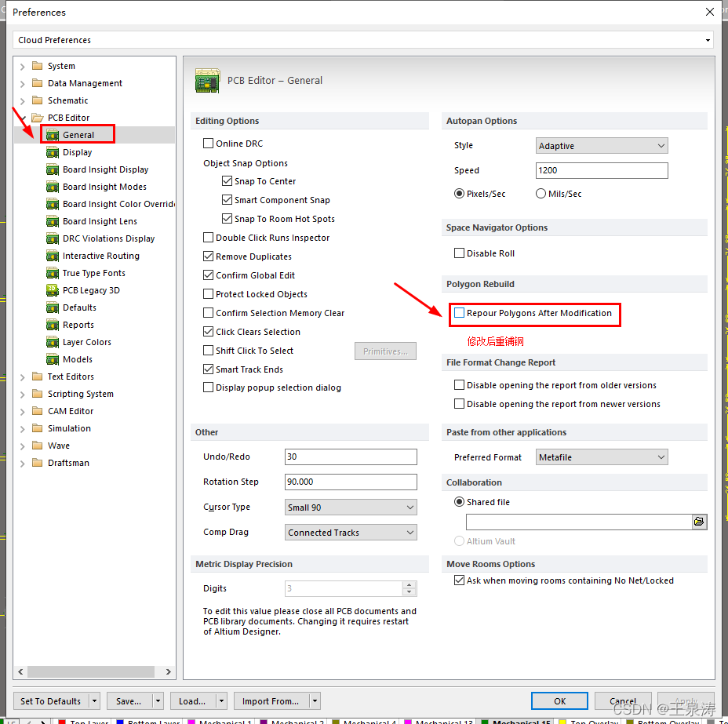Click the Scripting System folder icon
The height and width of the screenshot is (724, 728).
tap(37, 394)
